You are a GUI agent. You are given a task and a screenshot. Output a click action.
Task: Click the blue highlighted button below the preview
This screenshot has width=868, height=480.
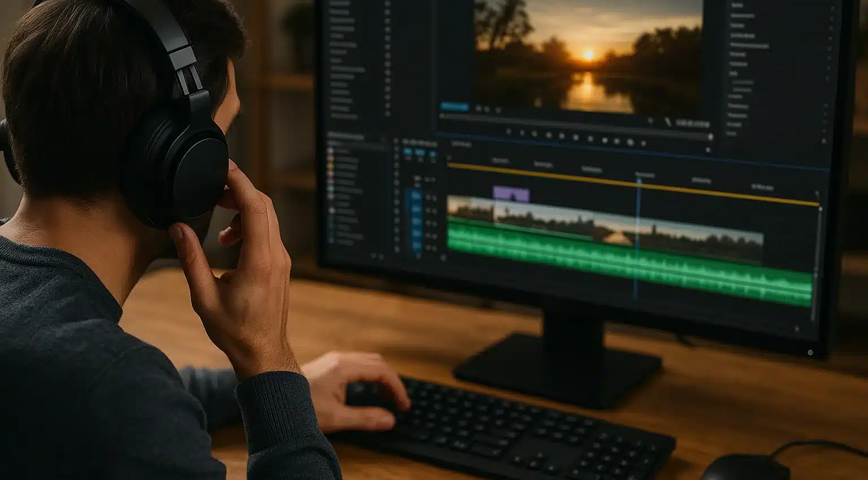(454, 107)
